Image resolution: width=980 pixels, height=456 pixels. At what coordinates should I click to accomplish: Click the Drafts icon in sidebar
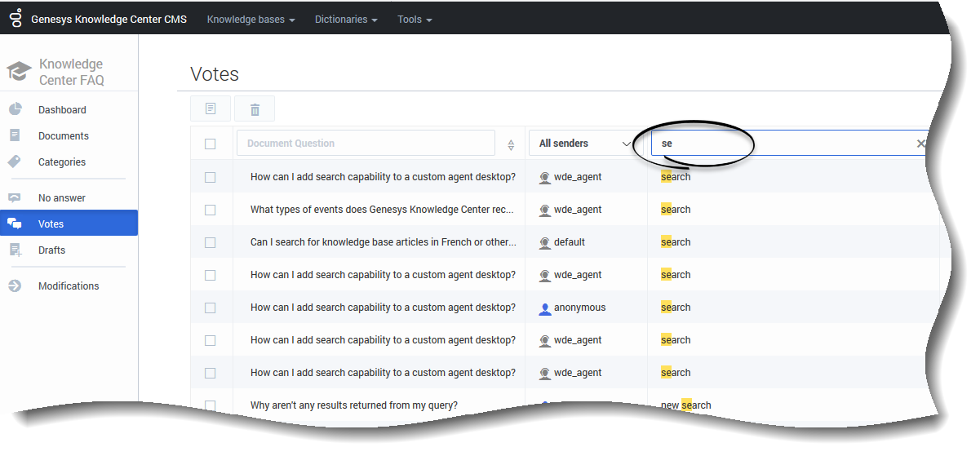pyautogui.click(x=15, y=250)
